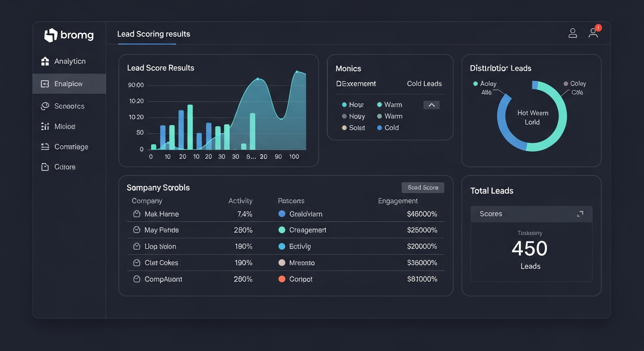The width and height of the screenshot is (644, 351).
Task: Click the 7,4% activity value
Action: [245, 214]
